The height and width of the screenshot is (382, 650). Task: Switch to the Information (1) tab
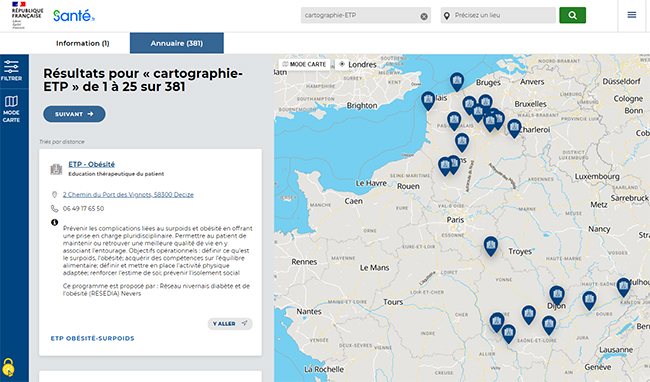(x=82, y=43)
